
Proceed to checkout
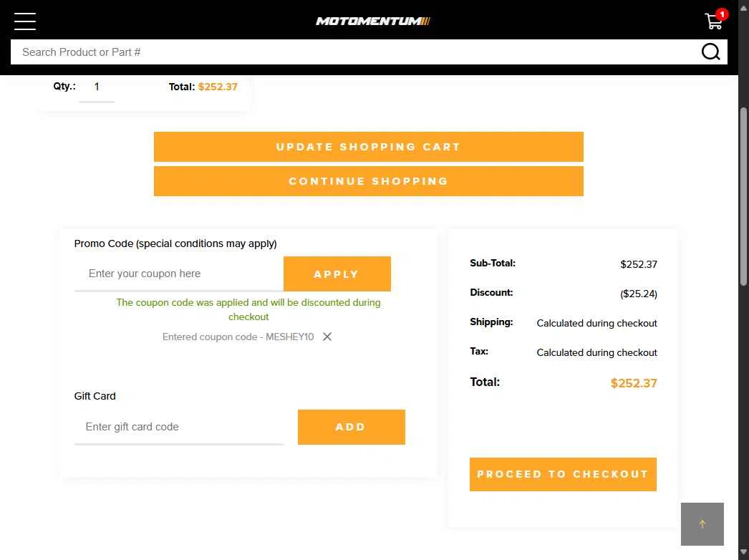(x=563, y=474)
